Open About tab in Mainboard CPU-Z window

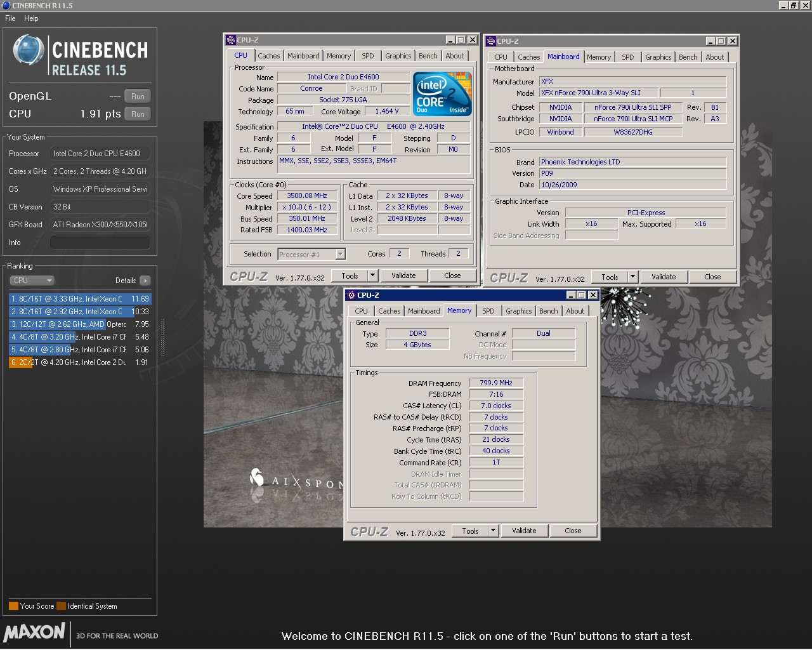coord(715,57)
